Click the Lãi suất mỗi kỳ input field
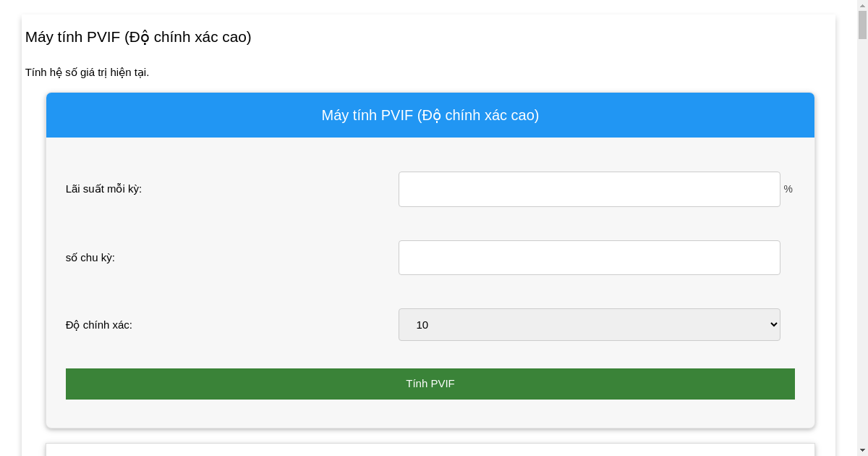The image size is (868, 456). pyautogui.click(x=589, y=189)
